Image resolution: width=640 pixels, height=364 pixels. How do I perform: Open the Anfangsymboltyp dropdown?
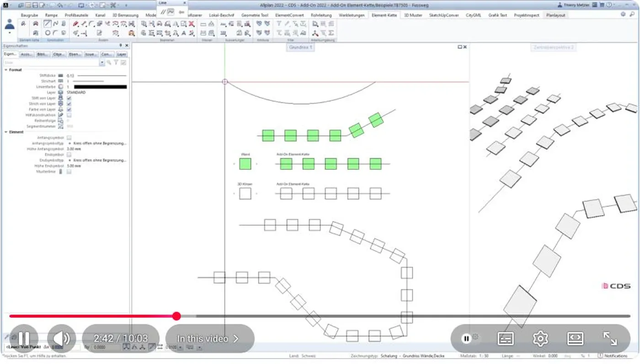pos(97,143)
